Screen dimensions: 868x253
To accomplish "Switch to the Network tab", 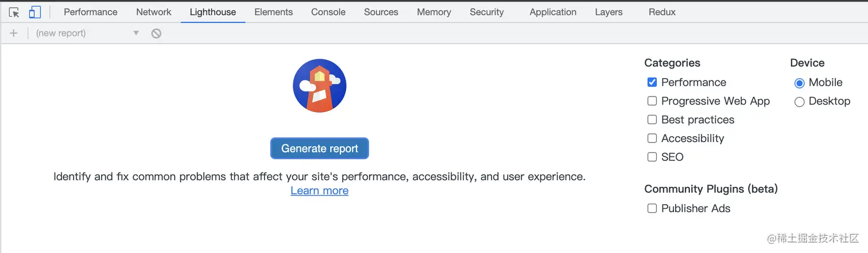I will pos(153,12).
